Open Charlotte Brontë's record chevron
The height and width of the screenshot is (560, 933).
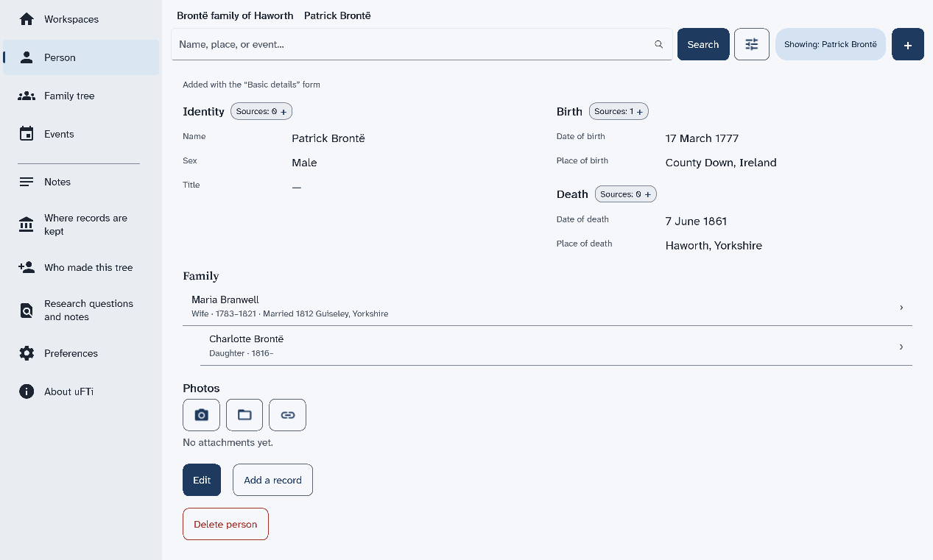[x=901, y=347]
